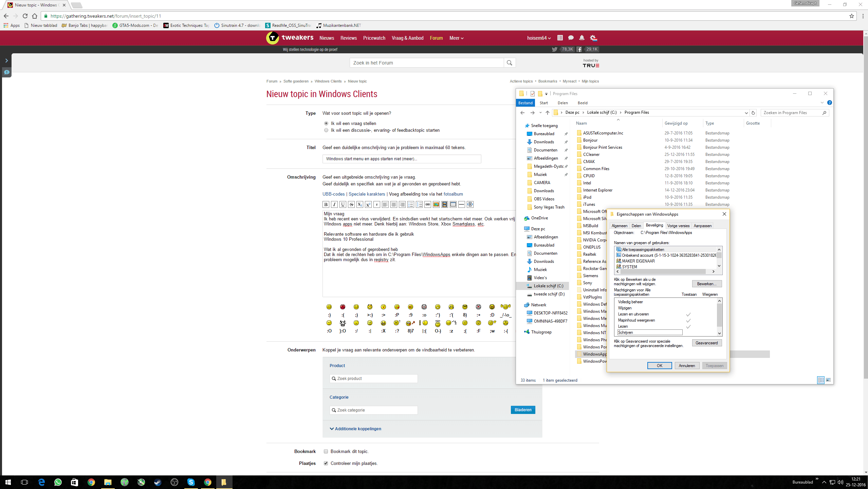Screen dimensions: 868x489
Task: Open the 'Beeld' ribbon tab in Explorer
Action: coord(582,103)
